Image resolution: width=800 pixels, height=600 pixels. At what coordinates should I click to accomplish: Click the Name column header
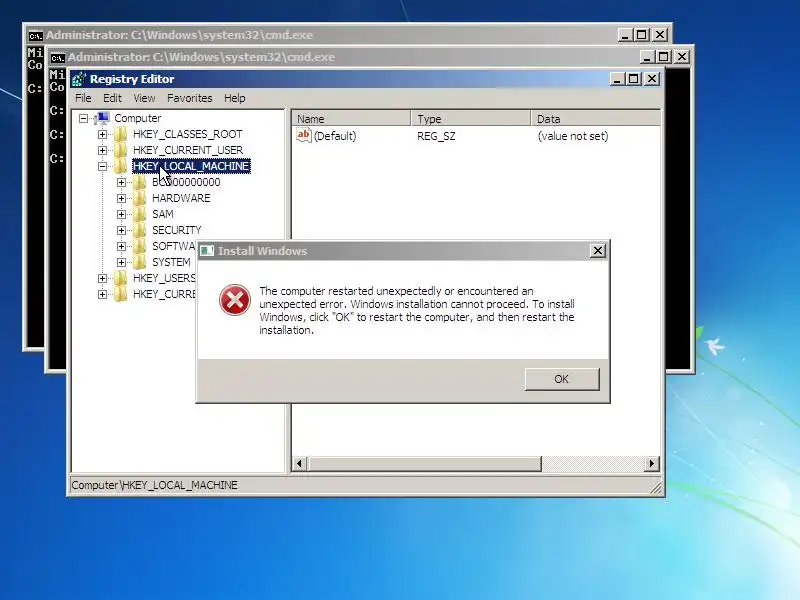352,119
